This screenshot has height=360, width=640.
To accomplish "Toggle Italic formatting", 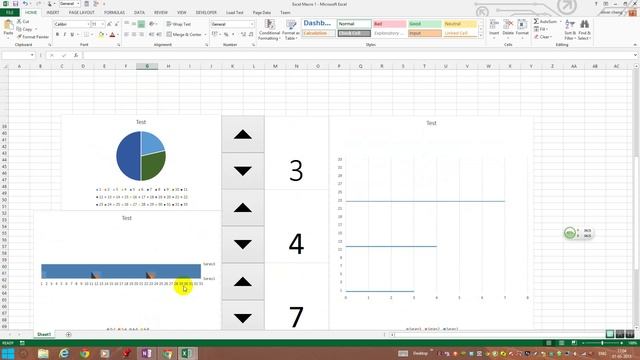I will [64, 35].
